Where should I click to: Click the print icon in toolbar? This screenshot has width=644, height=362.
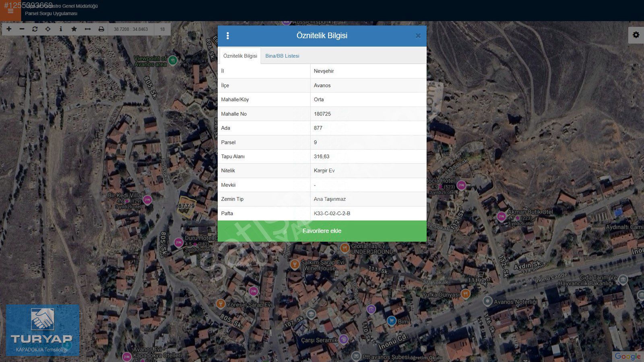tap(101, 29)
